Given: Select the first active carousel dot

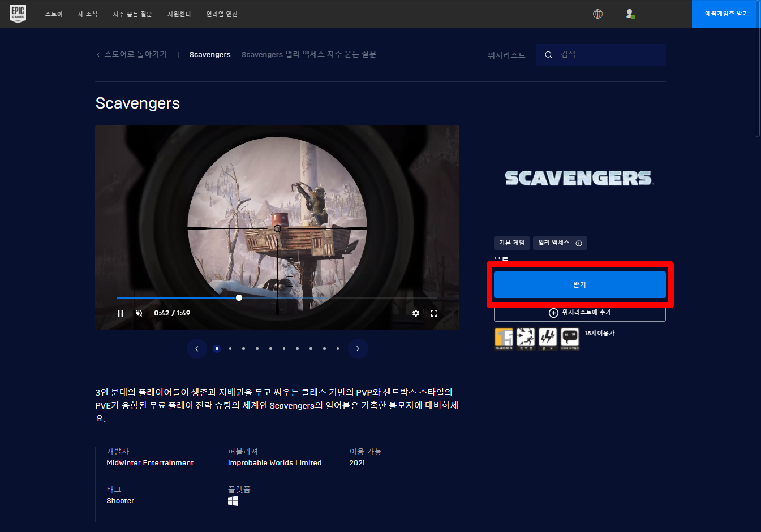Looking at the screenshot, I should [x=217, y=348].
